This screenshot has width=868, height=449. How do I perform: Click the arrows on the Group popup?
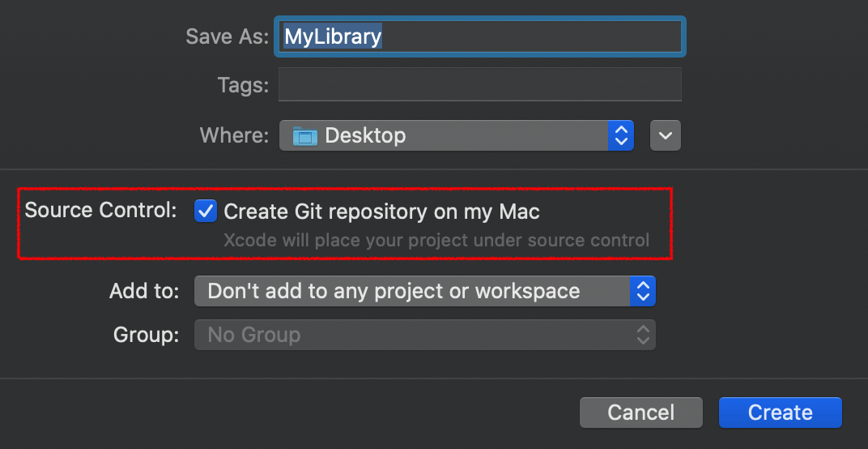pos(643,335)
